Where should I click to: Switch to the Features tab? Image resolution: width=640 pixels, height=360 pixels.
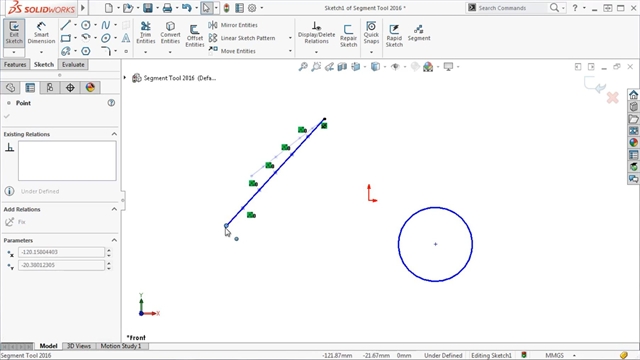(x=15, y=64)
